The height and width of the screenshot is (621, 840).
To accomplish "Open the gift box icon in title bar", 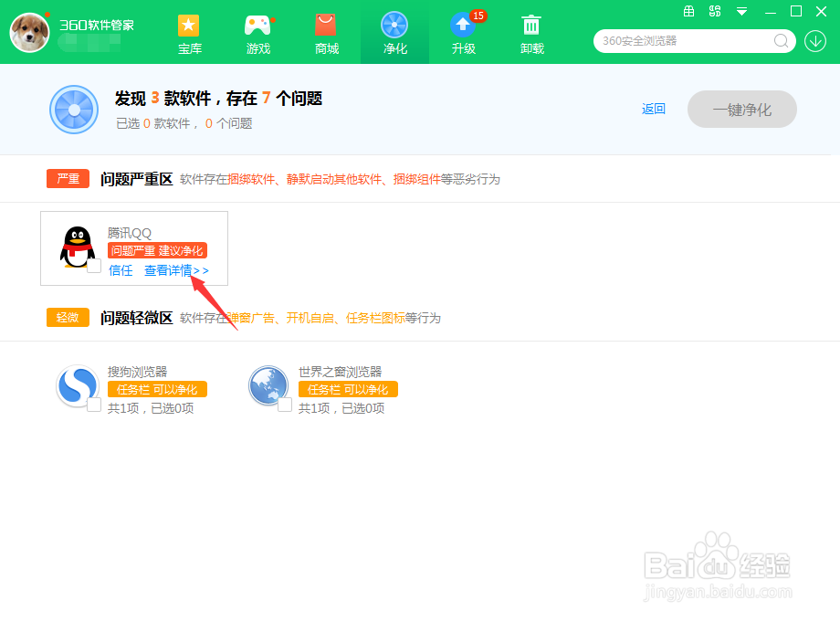I will coord(689,11).
